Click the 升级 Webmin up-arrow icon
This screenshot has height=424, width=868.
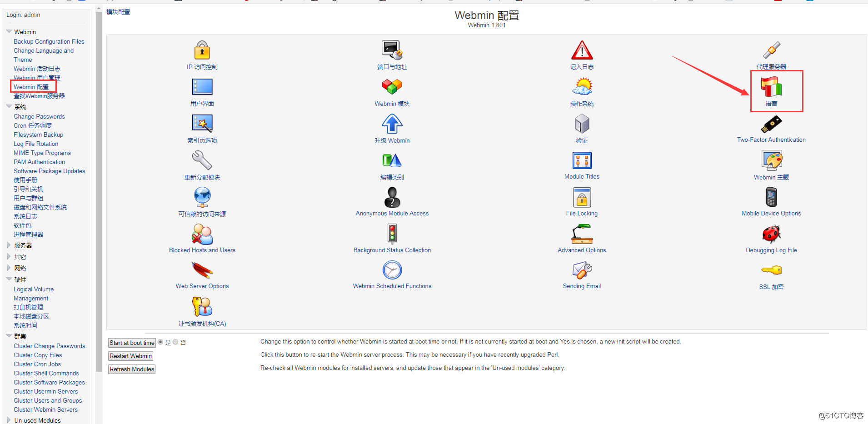click(x=392, y=124)
